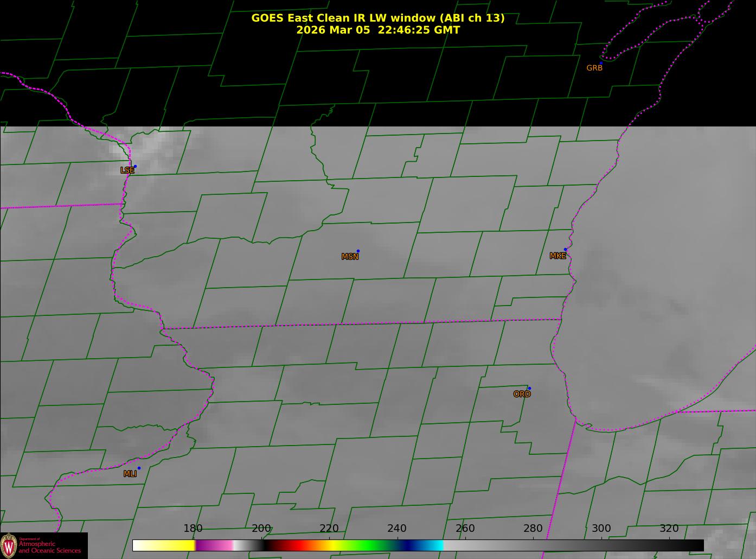Screen dimensions: 756x559
Task: Select the 260 colorbar tick label
Action: coord(465,529)
